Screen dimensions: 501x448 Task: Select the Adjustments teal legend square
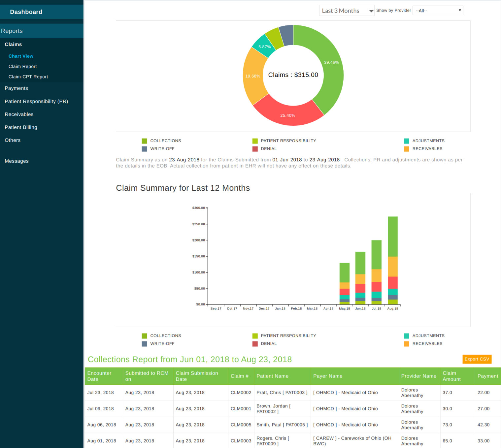[407, 141]
